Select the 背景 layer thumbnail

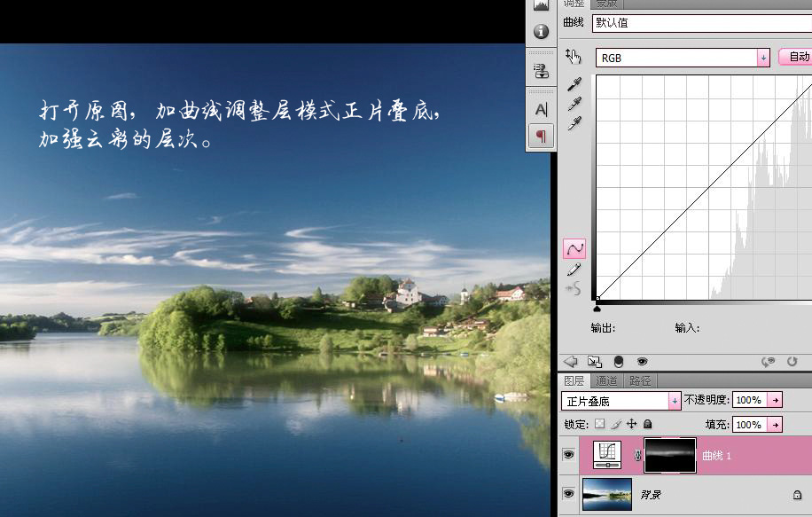pos(607,494)
